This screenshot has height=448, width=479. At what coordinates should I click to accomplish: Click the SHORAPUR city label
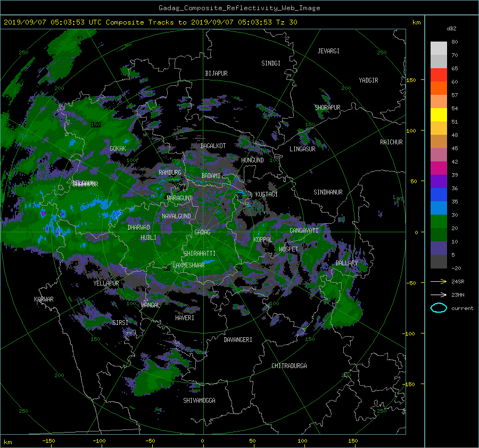pos(327,108)
